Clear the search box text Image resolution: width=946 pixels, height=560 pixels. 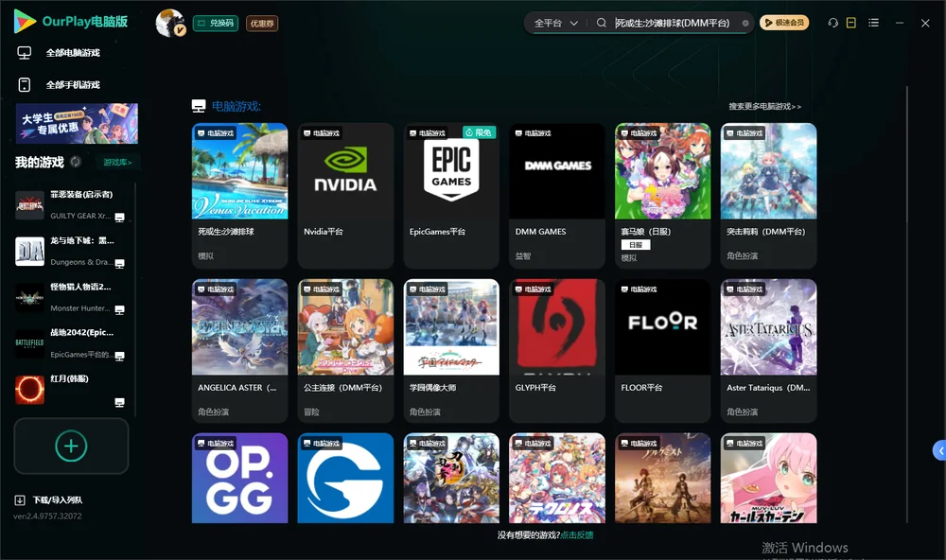click(745, 24)
